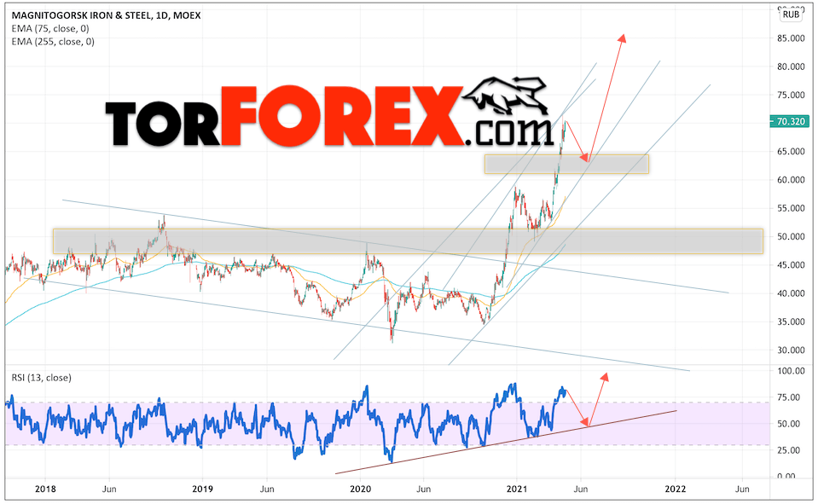Image resolution: width=818 pixels, height=504 pixels.
Task: Click the RSI 50.00 scale label
Action: tap(789, 424)
